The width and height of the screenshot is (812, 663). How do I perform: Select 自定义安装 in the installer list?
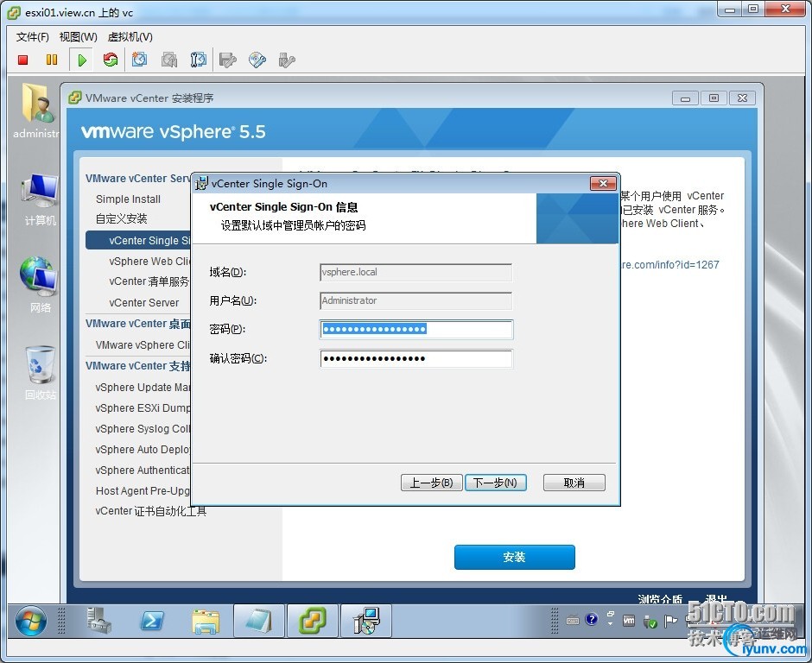[x=121, y=219]
